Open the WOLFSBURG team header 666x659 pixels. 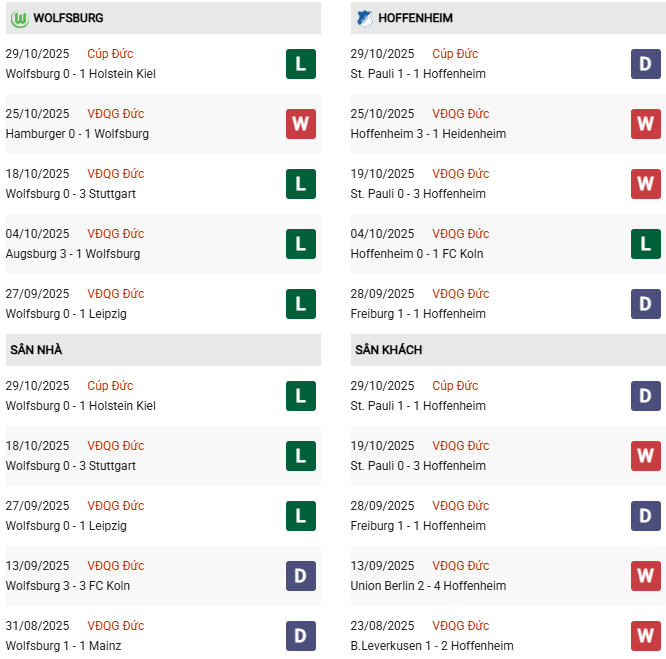click(x=68, y=18)
